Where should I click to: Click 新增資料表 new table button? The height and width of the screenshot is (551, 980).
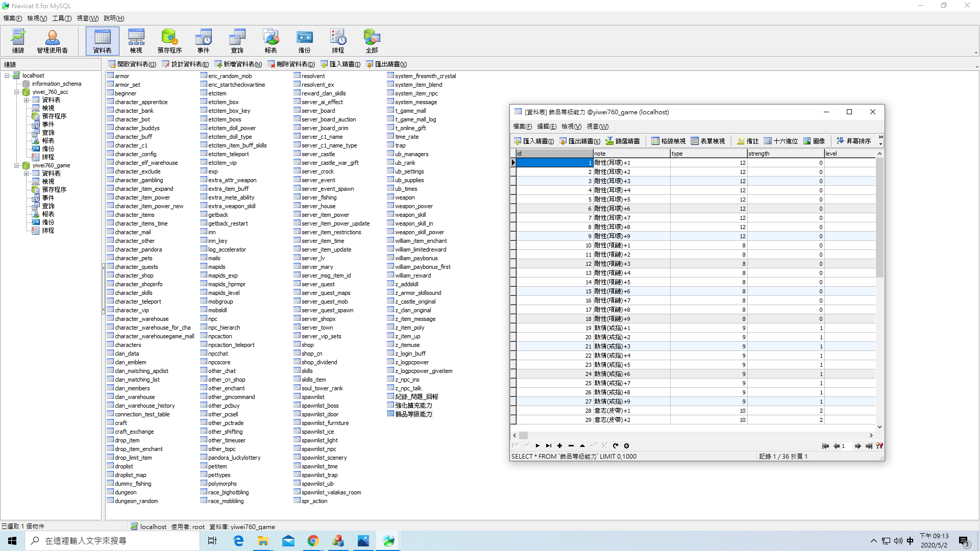click(238, 64)
